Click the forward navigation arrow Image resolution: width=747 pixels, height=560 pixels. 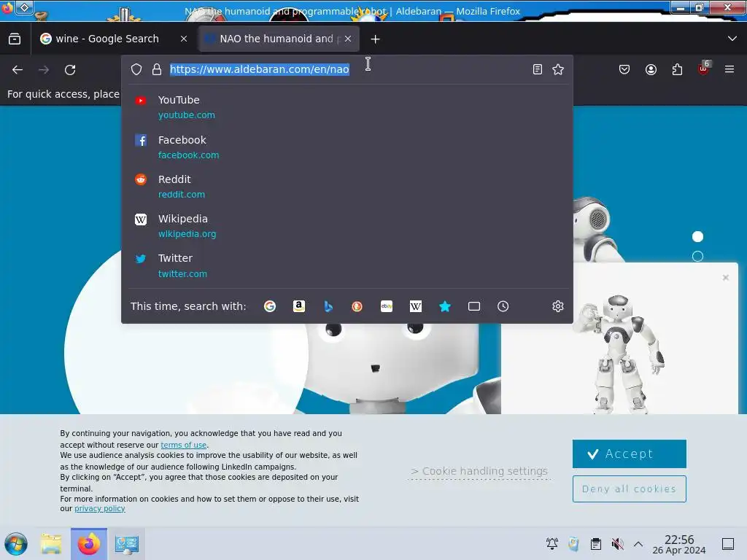tap(44, 70)
